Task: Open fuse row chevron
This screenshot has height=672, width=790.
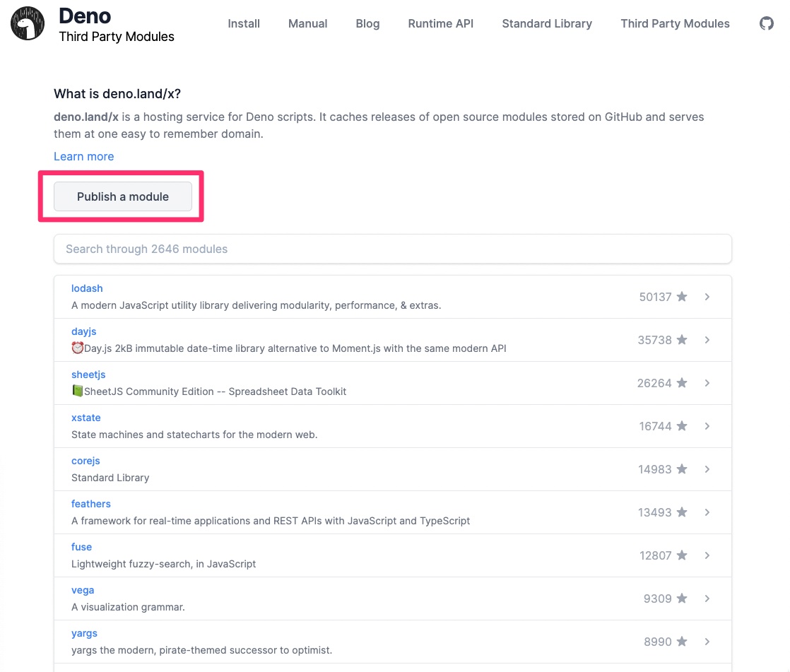Action: [x=707, y=555]
